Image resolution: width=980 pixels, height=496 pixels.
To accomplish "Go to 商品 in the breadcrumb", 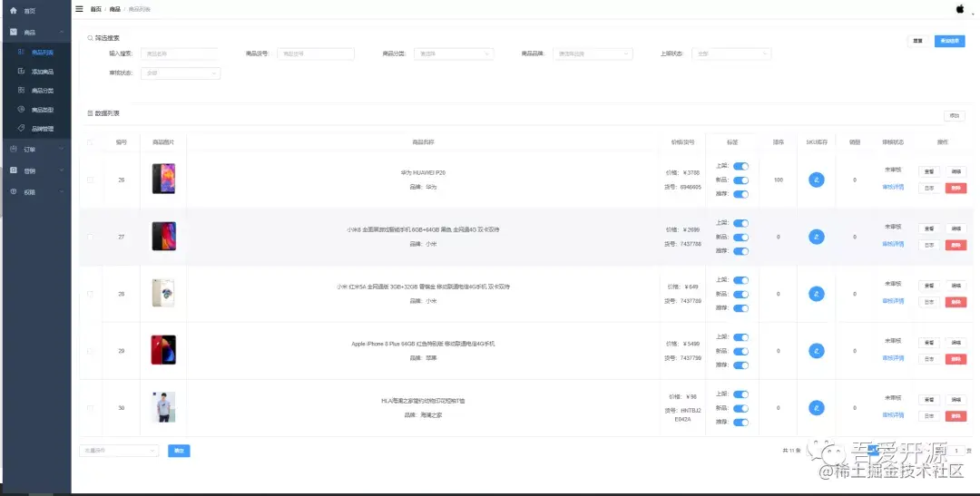I will tap(114, 9).
